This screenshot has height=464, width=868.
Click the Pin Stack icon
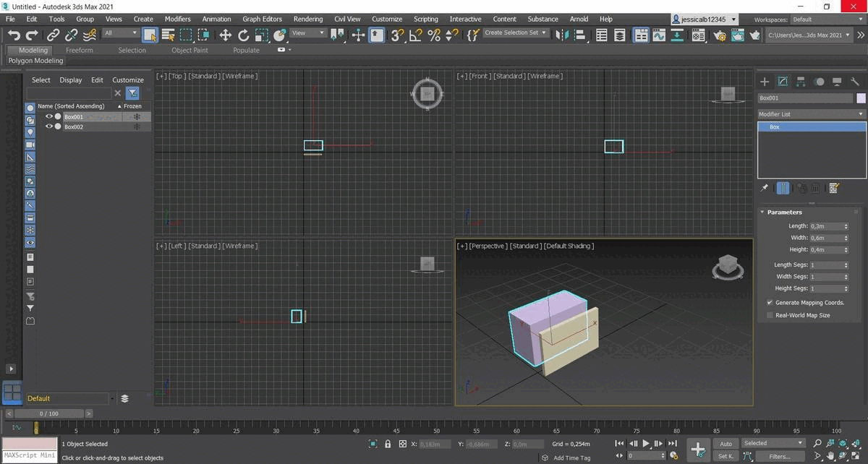[765, 188]
